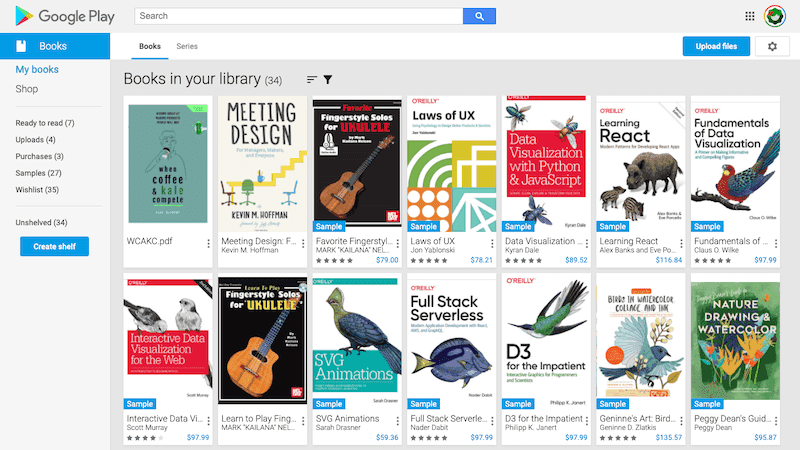Viewport: 800px width, 450px height.
Task: Click the filter funnel icon
Action: click(x=328, y=80)
